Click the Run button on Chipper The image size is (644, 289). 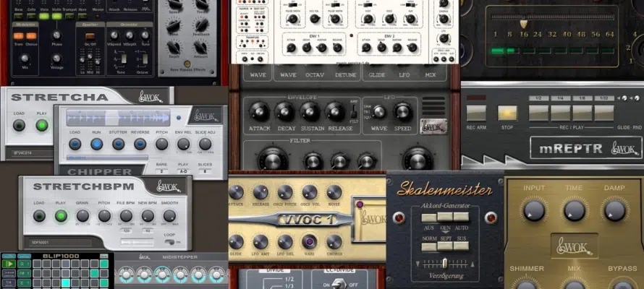click(x=96, y=144)
